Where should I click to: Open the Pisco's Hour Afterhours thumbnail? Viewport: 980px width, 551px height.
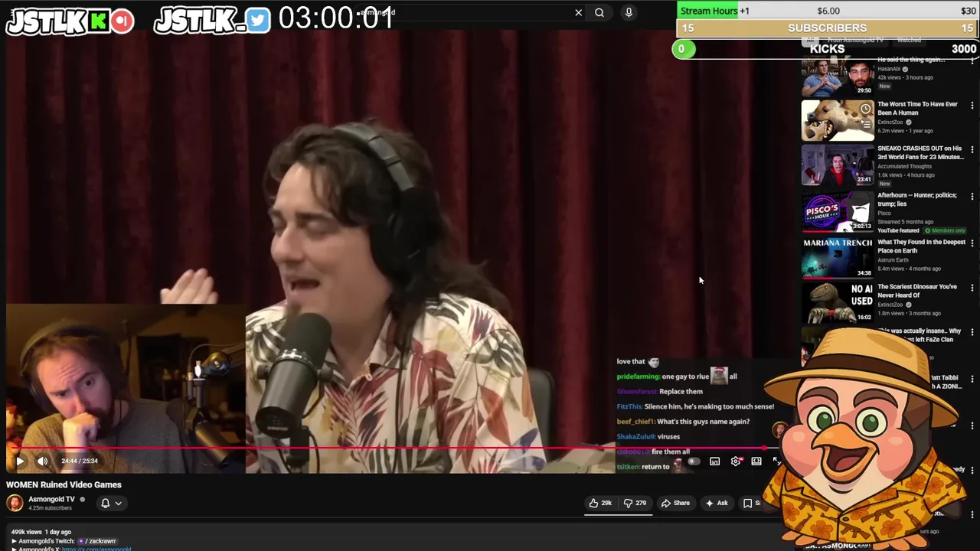click(x=838, y=211)
